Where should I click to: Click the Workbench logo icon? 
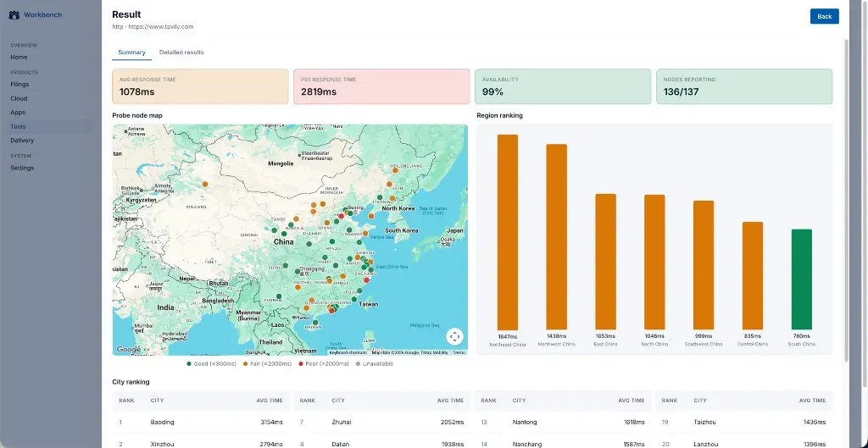(x=14, y=15)
